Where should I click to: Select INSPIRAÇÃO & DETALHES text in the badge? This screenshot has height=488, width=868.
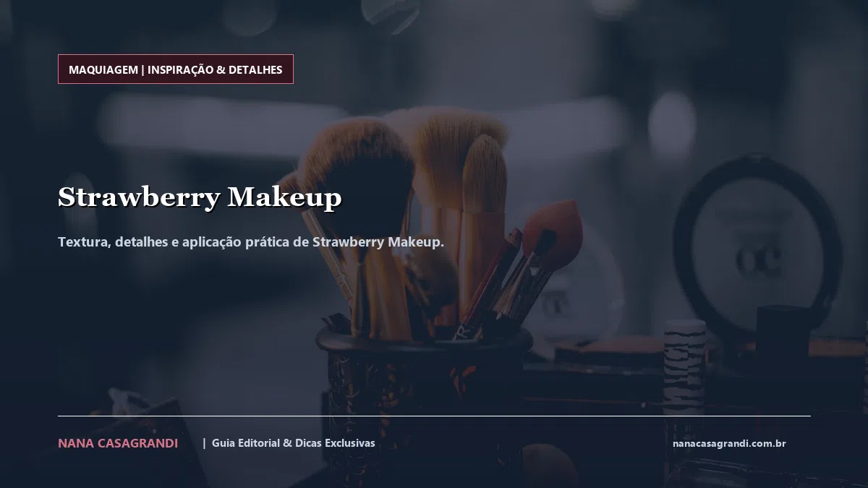(215, 69)
